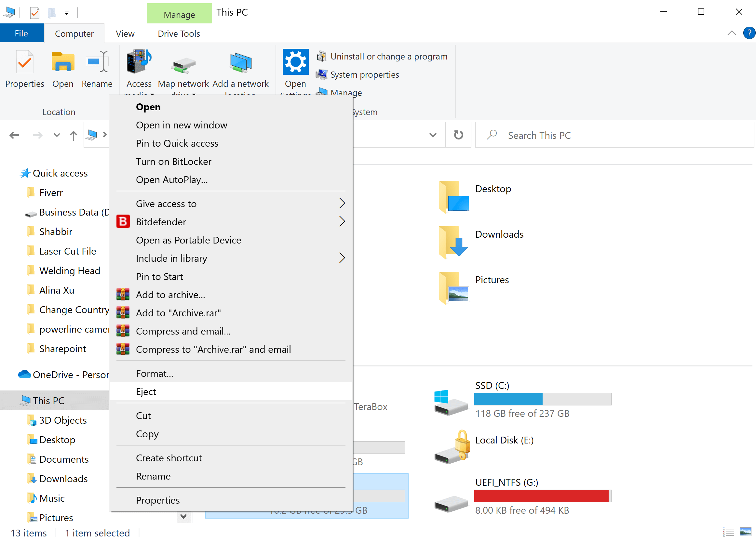Click Pin to Quick access in the menu

tap(177, 143)
